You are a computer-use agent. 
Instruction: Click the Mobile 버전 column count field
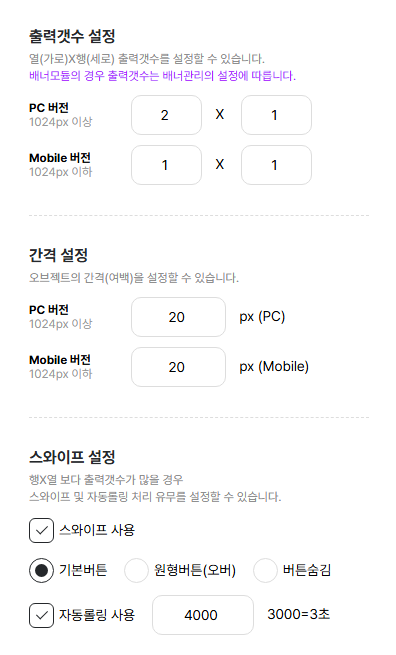click(x=166, y=165)
